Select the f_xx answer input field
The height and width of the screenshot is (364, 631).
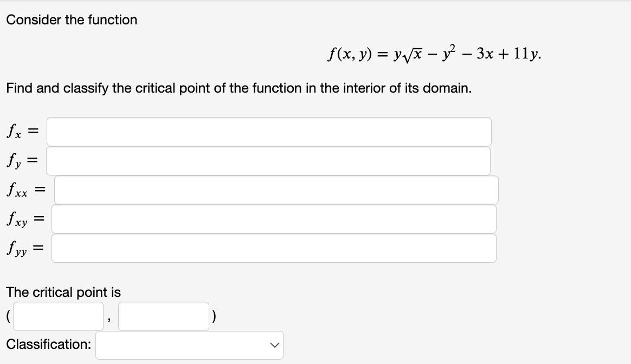(276, 190)
